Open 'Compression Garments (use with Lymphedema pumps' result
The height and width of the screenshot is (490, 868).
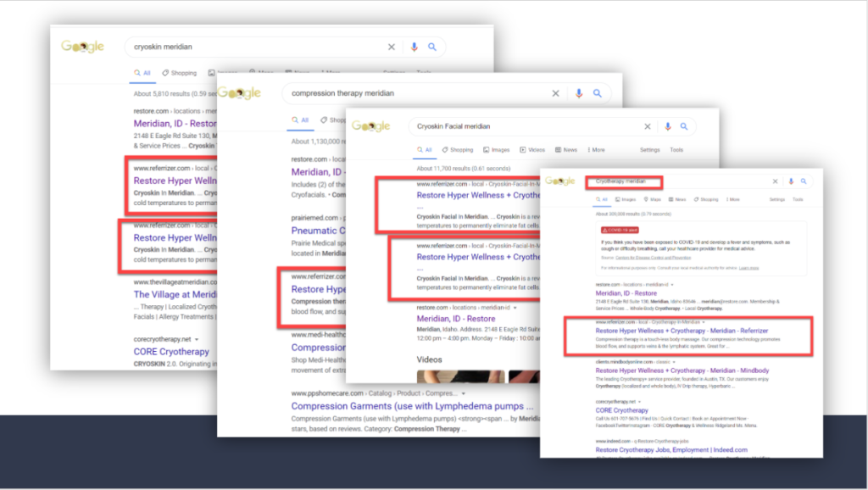coord(412,406)
